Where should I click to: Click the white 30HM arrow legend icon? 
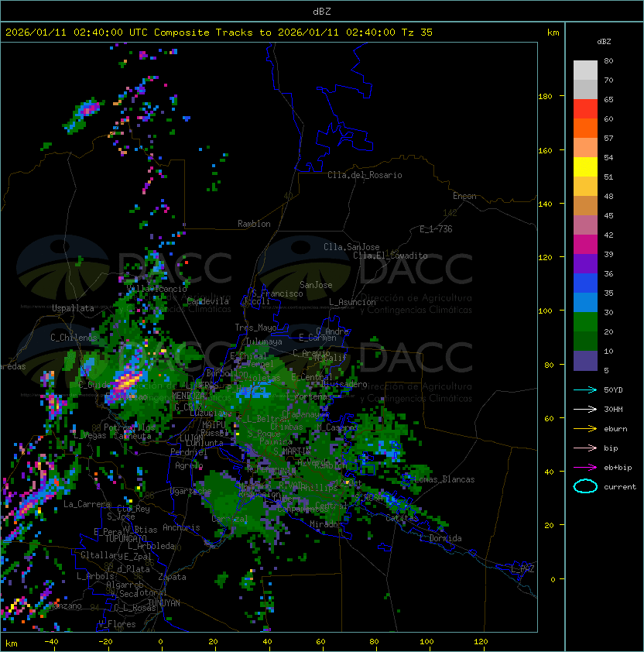[585, 409]
